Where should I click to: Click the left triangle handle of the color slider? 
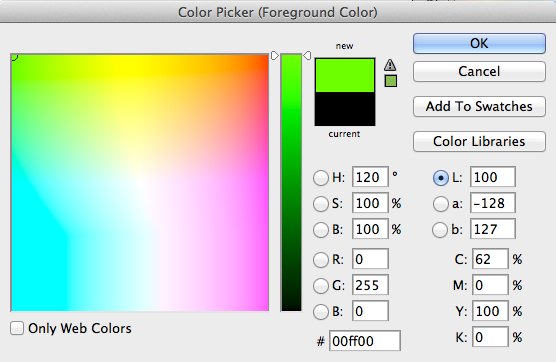tap(275, 56)
